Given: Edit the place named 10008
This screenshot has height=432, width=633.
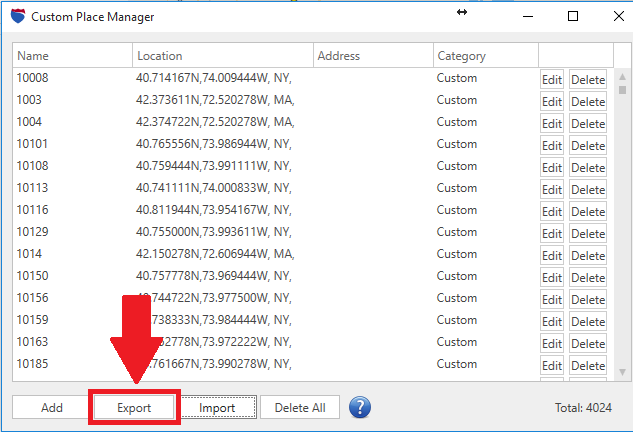Looking at the screenshot, I should tap(552, 80).
